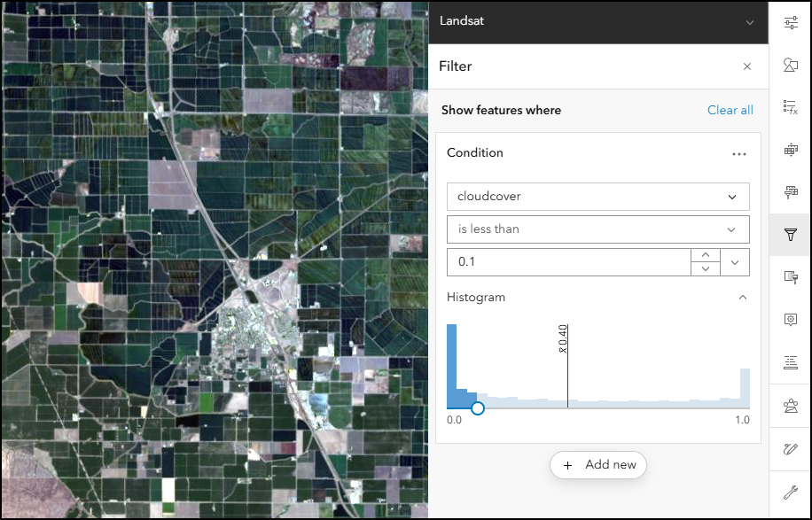This screenshot has height=520, width=812.
Task: Click the histogram slider handle
Action: 478,407
